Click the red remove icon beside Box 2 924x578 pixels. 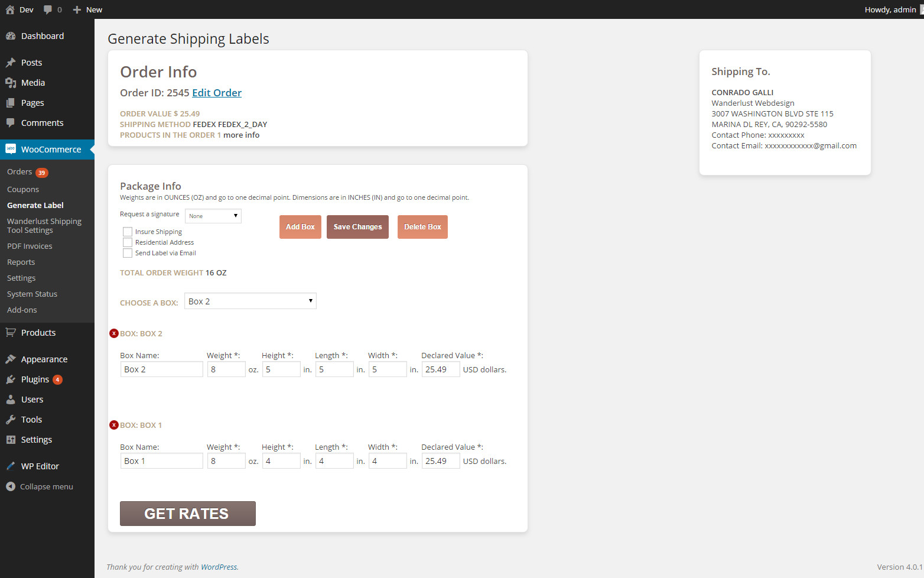click(x=114, y=333)
